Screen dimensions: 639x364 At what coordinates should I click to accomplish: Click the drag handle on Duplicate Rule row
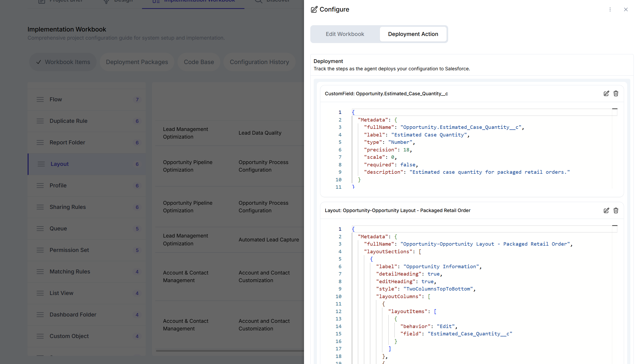pos(40,121)
